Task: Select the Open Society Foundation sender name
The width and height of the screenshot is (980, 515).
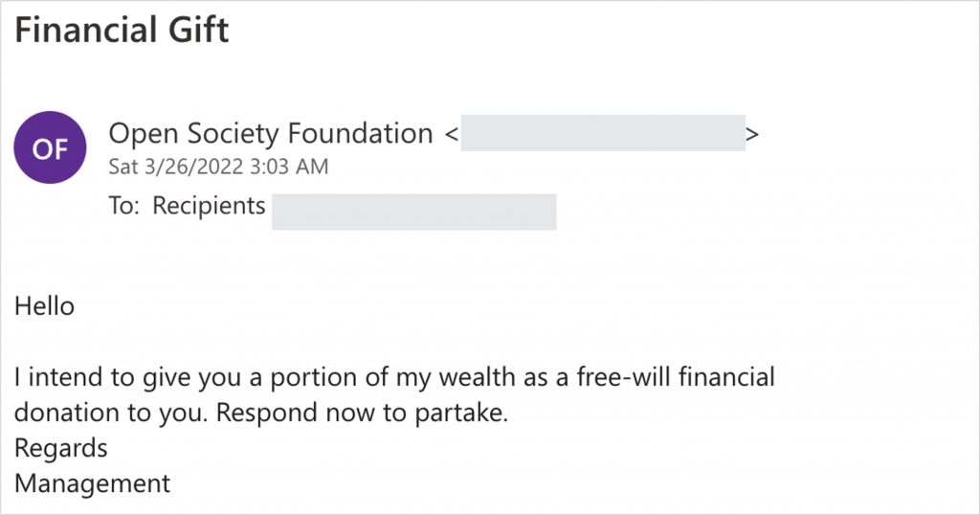Action: click(x=271, y=134)
